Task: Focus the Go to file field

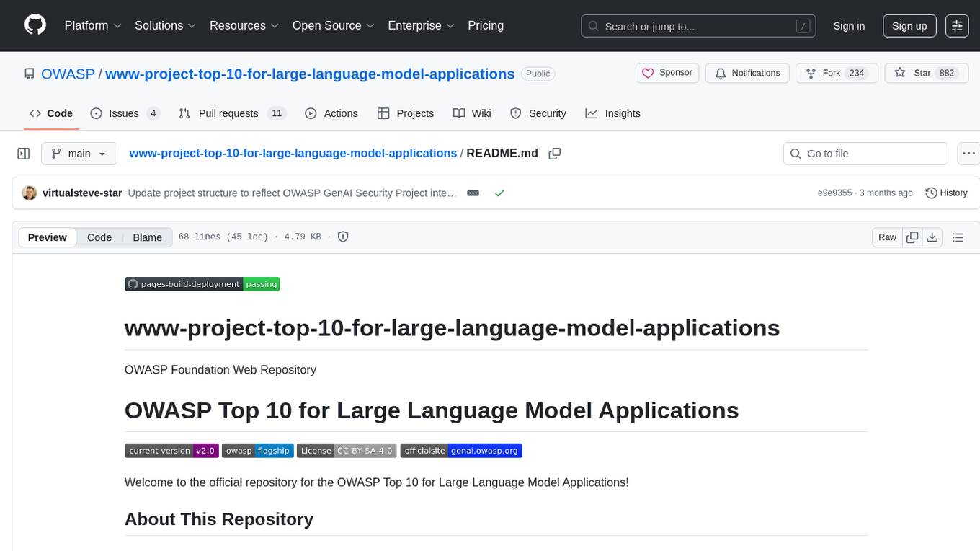Action: click(865, 154)
